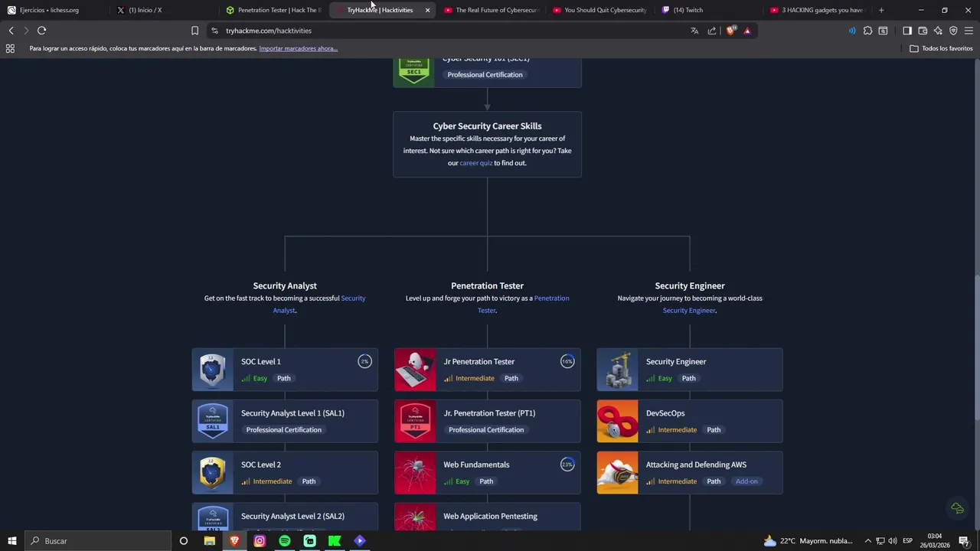Switch to the lichess.org Ejercicios tab
980x551 pixels.
54,10
